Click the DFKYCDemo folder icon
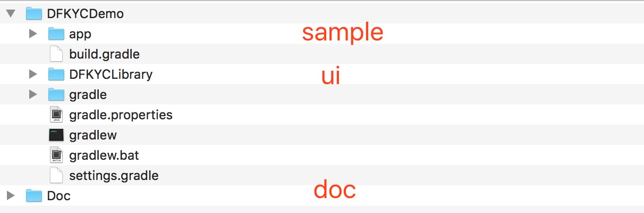 pos(33,14)
